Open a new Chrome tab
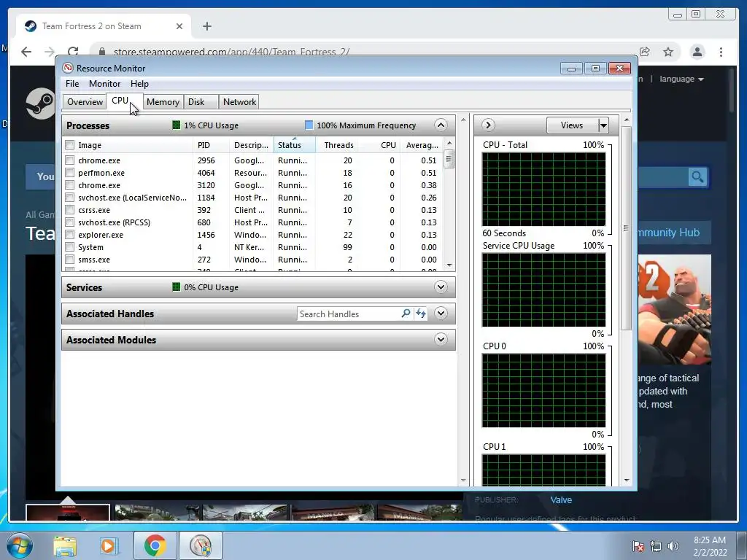The width and height of the screenshot is (747, 560). [206, 26]
